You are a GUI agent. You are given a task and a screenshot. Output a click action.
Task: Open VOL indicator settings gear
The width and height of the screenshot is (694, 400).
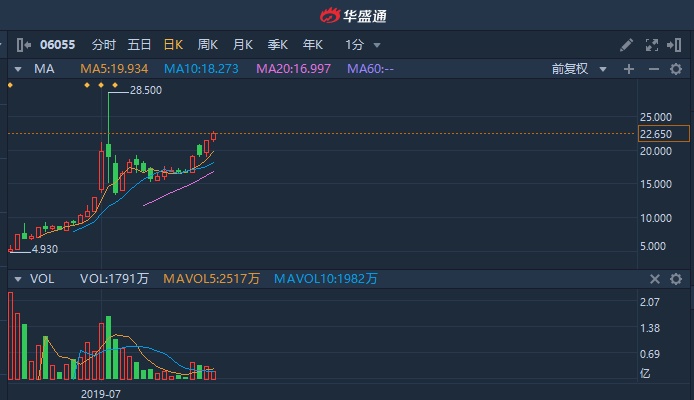click(x=676, y=279)
